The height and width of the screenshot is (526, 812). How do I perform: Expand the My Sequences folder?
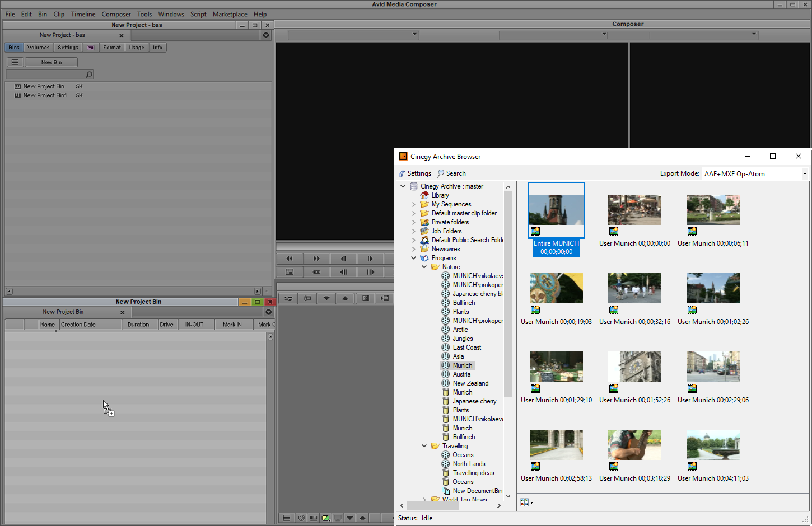click(414, 204)
